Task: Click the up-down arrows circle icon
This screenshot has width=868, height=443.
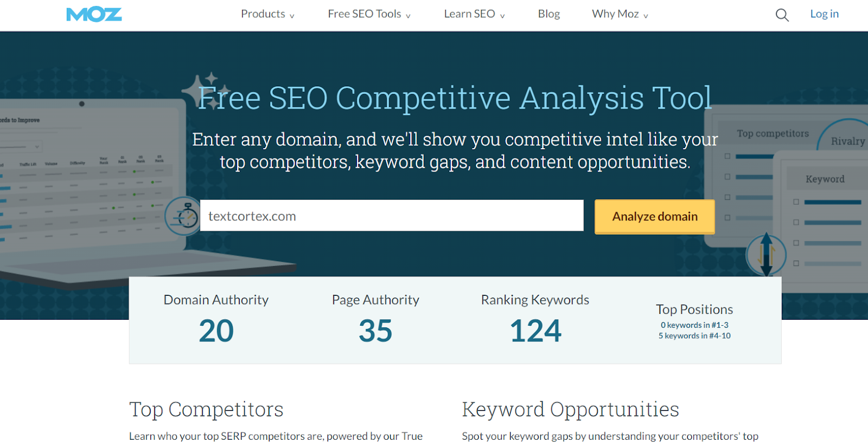Action: point(766,254)
